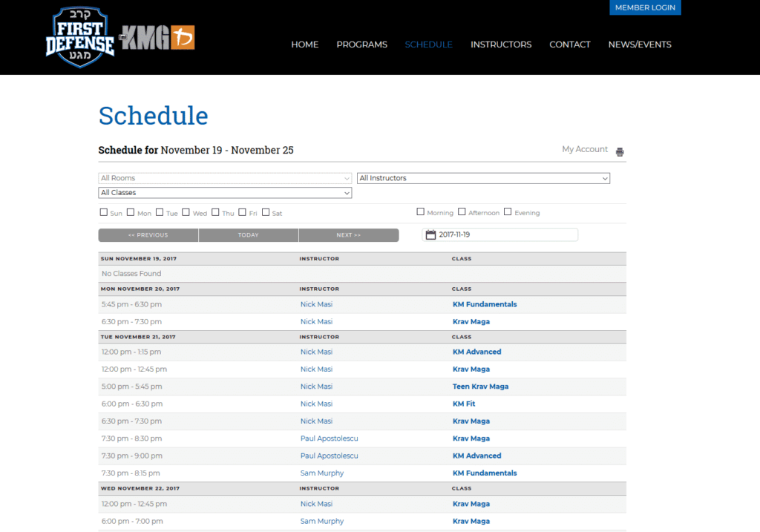760x532 pixels.
Task: Go to the next week
Action: tap(349, 235)
